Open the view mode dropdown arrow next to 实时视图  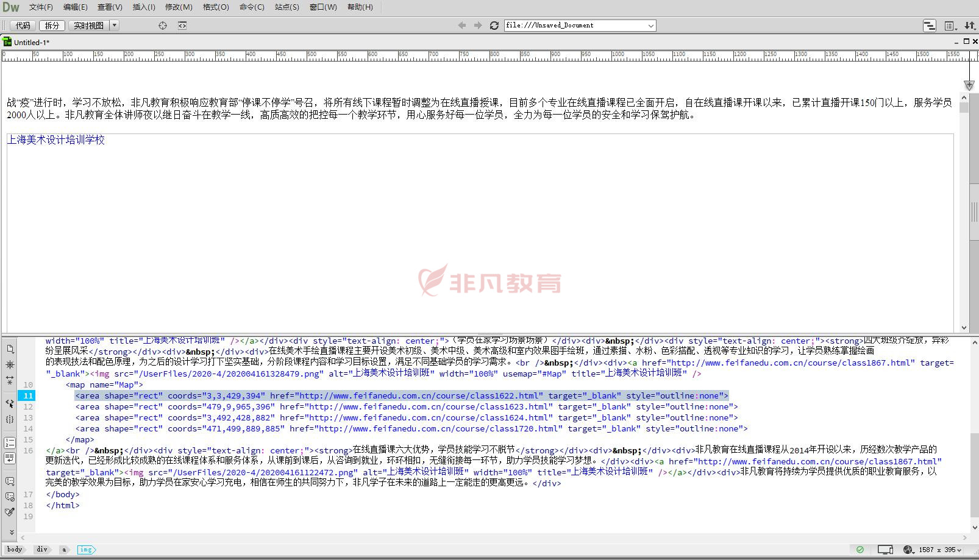point(114,26)
